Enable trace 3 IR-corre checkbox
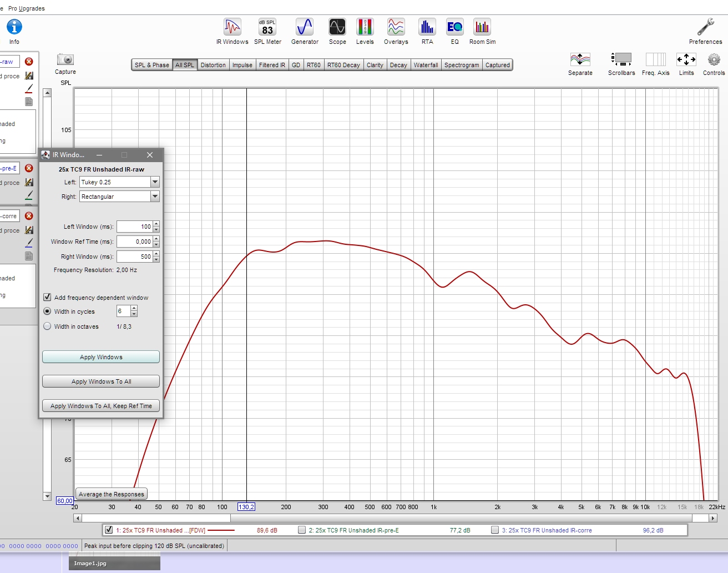Screen dimensions: 728x573 (495, 530)
